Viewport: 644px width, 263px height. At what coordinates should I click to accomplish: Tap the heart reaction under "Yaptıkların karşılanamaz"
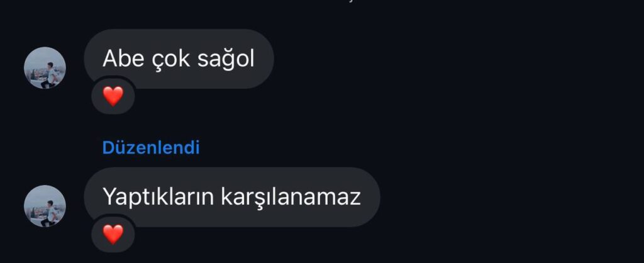[x=113, y=235]
